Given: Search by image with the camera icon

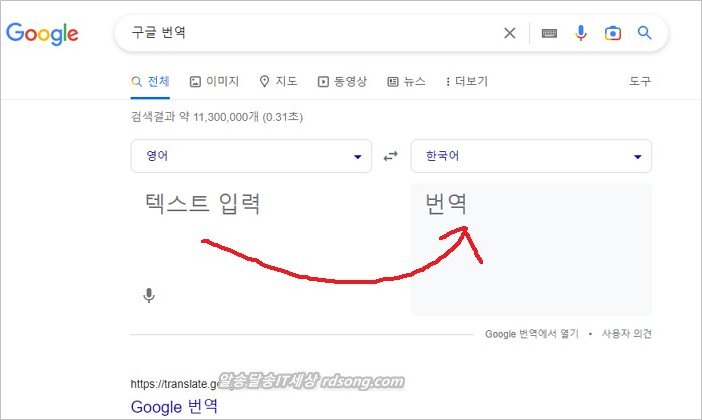Looking at the screenshot, I should 612,33.
